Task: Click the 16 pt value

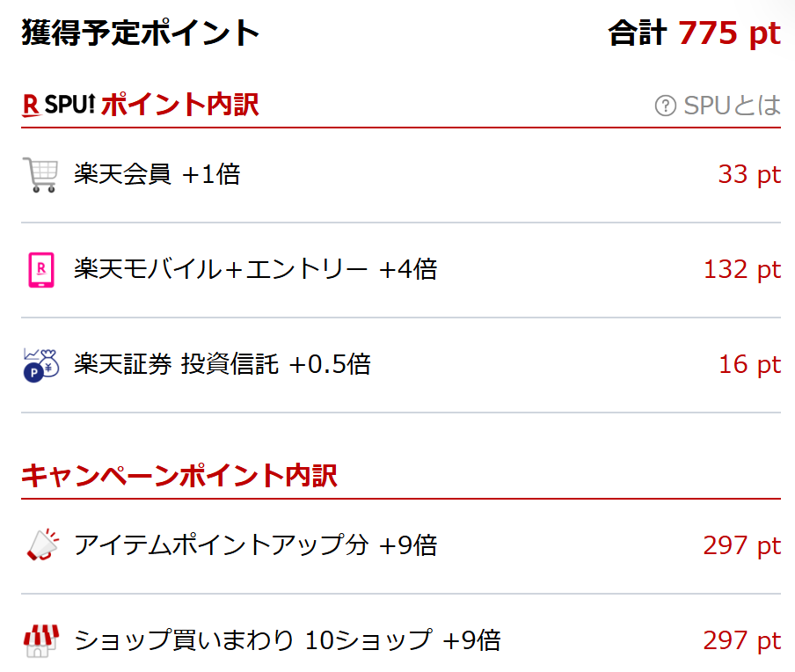Action: [749, 364]
